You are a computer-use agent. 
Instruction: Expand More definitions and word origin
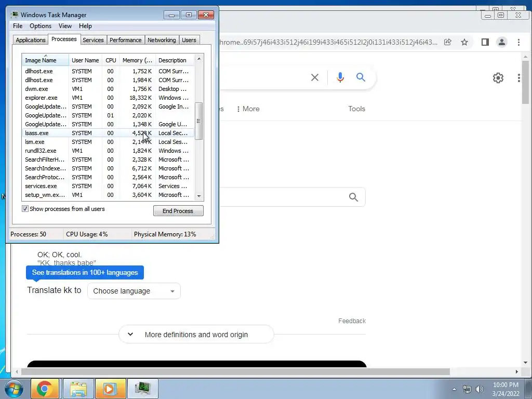(196, 335)
